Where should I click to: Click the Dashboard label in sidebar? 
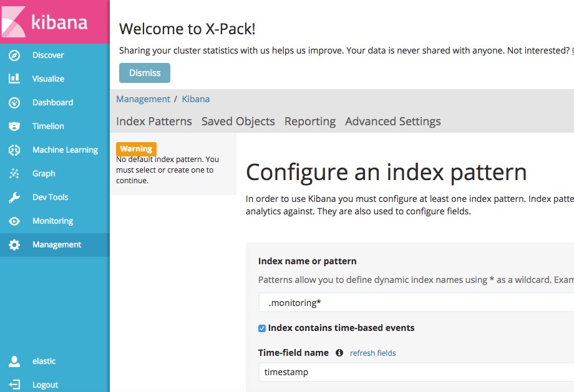point(52,102)
